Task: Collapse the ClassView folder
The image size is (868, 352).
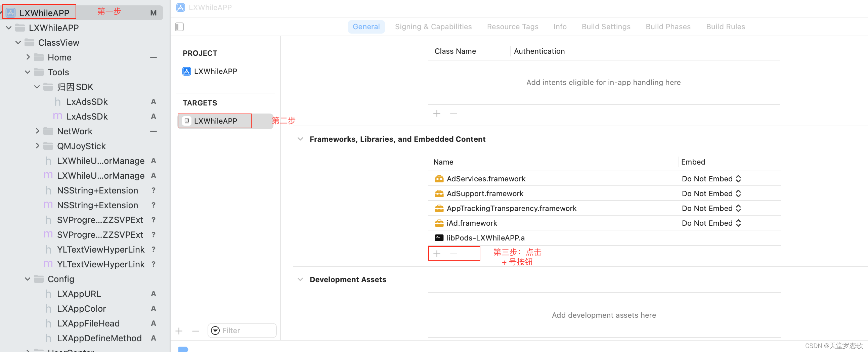Action: (18, 42)
